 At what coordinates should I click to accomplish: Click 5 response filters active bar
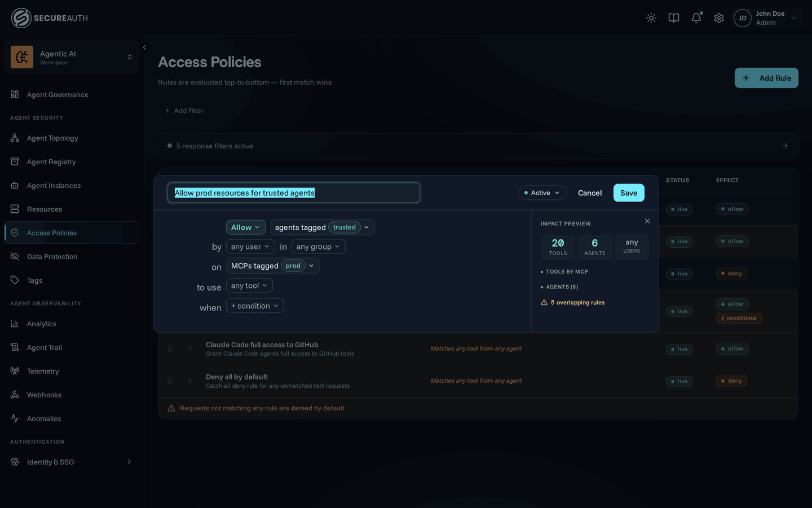point(478,146)
